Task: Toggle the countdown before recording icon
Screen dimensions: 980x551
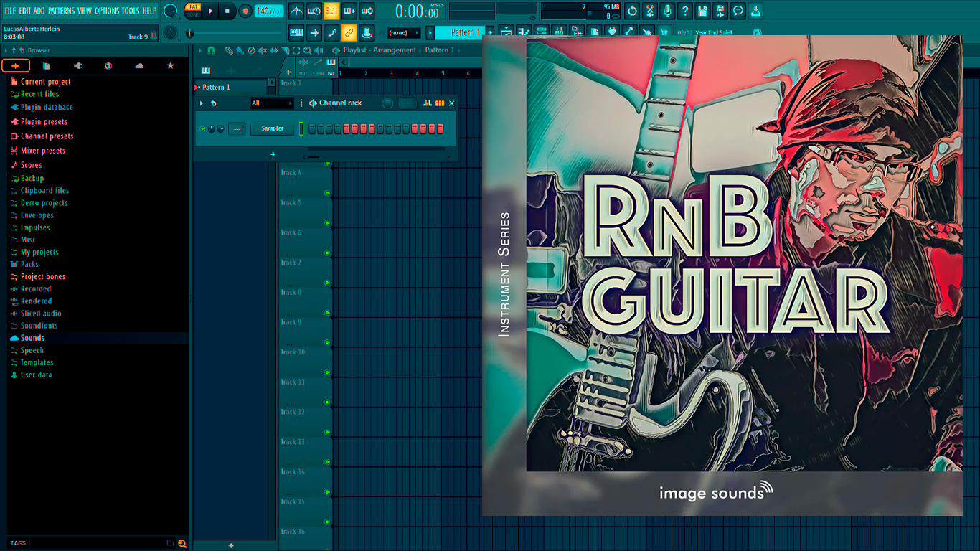Action: (331, 11)
